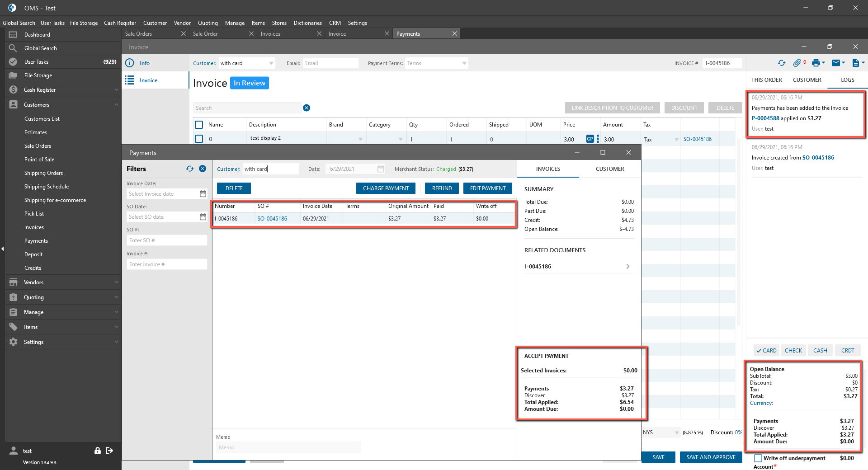
Task: Click the DELETE button in Payments window
Action: [234, 188]
